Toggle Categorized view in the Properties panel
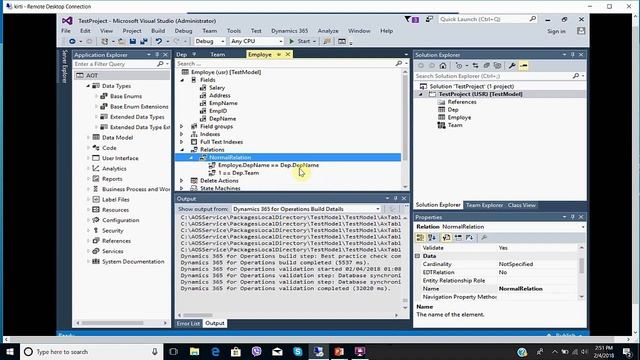Screen dimensions: 640x360 click(420, 238)
